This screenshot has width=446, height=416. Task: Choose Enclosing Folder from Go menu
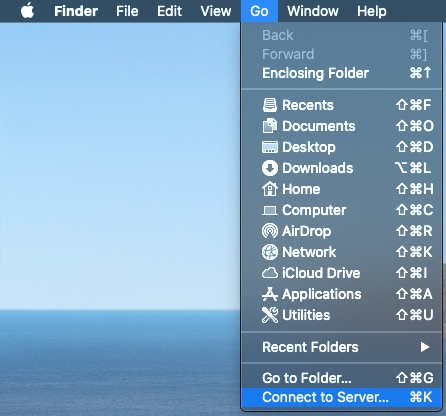tap(342, 73)
